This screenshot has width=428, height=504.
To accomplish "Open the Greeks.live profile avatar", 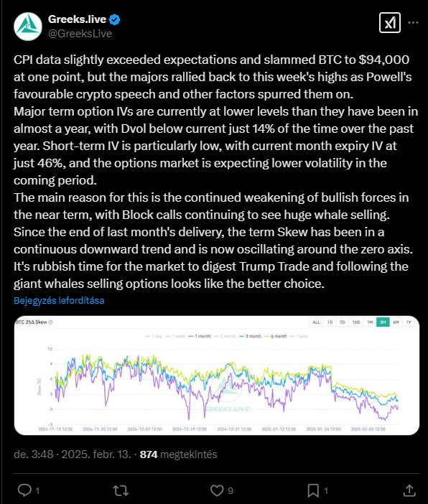I will click(x=28, y=27).
